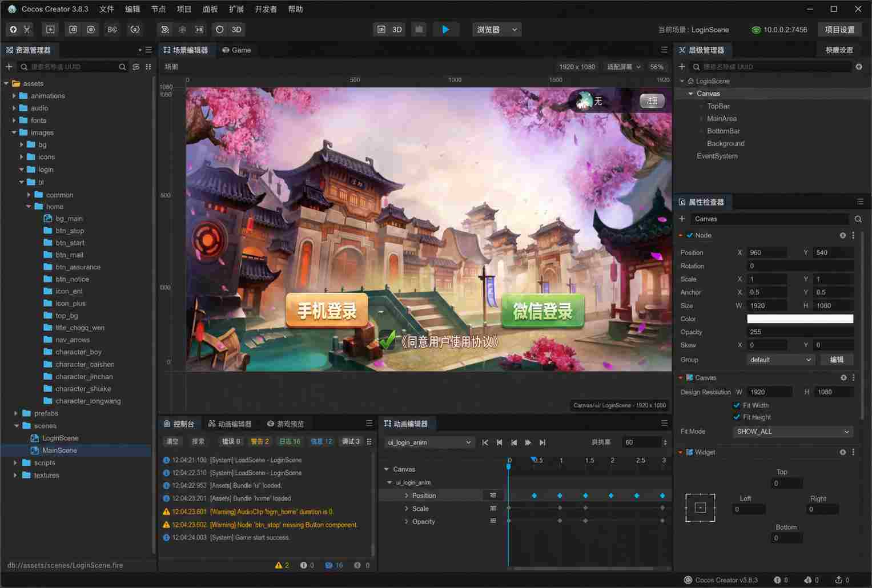Play the ui_login_anim animation clip
The image size is (872, 588).
(528, 442)
